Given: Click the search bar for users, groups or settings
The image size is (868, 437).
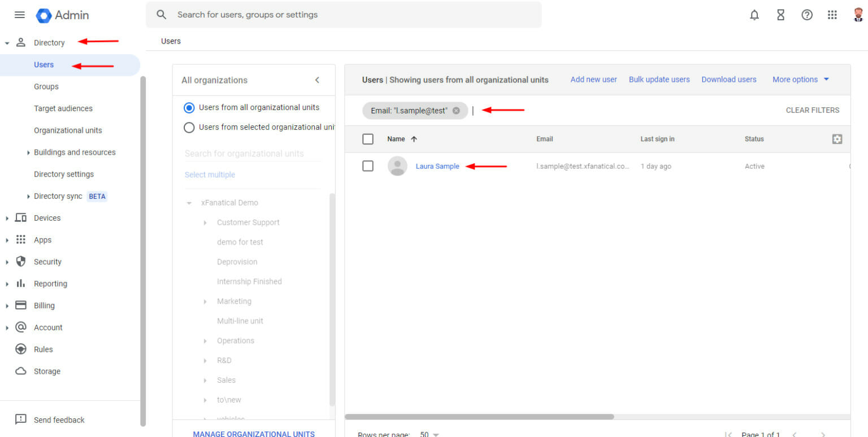Looking at the screenshot, I should (x=344, y=15).
